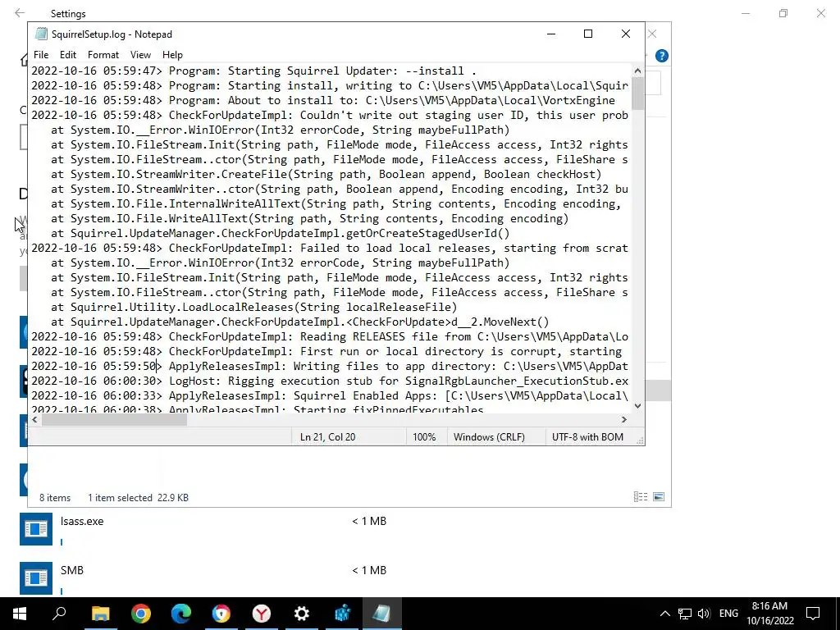The image size is (840, 630).
Task: Click the line 'Reading RELEASES file from'
Action: pos(330,336)
